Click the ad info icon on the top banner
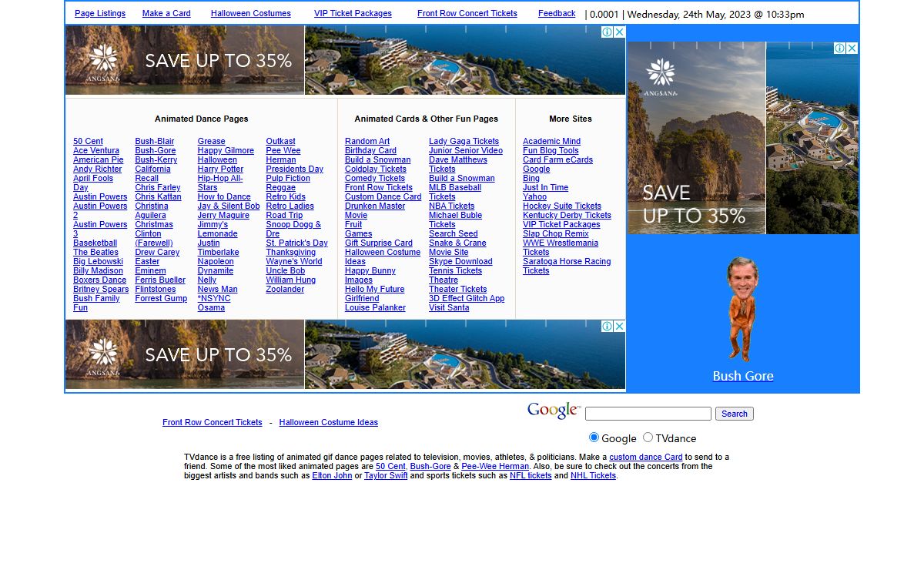This screenshot has height=570, width=924. tap(608, 32)
